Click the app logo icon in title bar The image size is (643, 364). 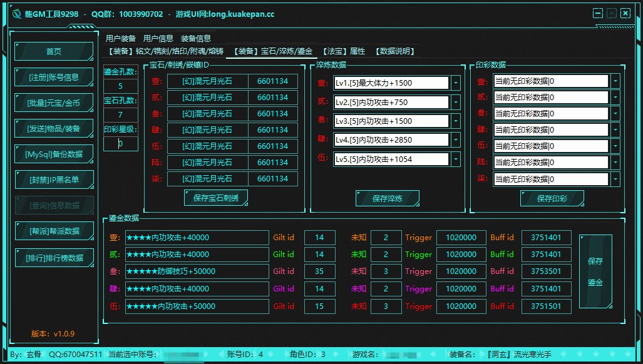17,14
